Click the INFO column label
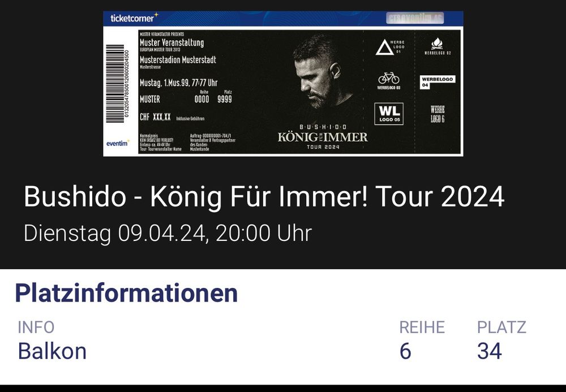This screenshot has height=392, width=566. coord(36,328)
